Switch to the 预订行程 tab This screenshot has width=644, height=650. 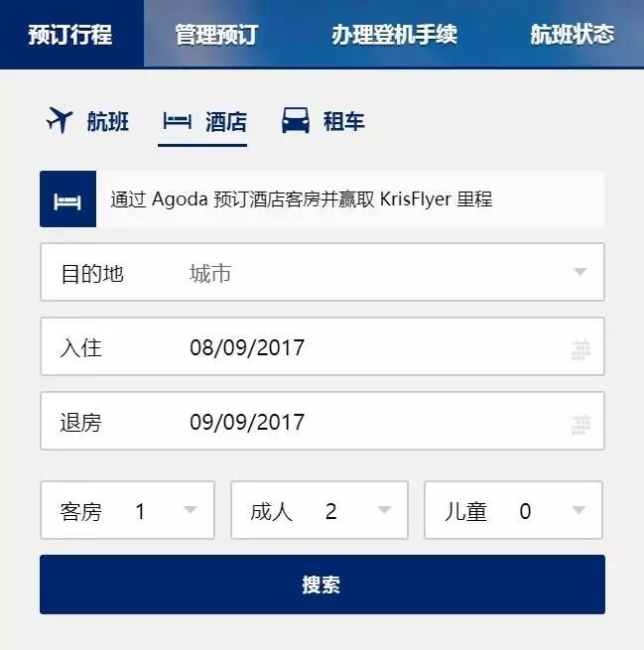71,34
